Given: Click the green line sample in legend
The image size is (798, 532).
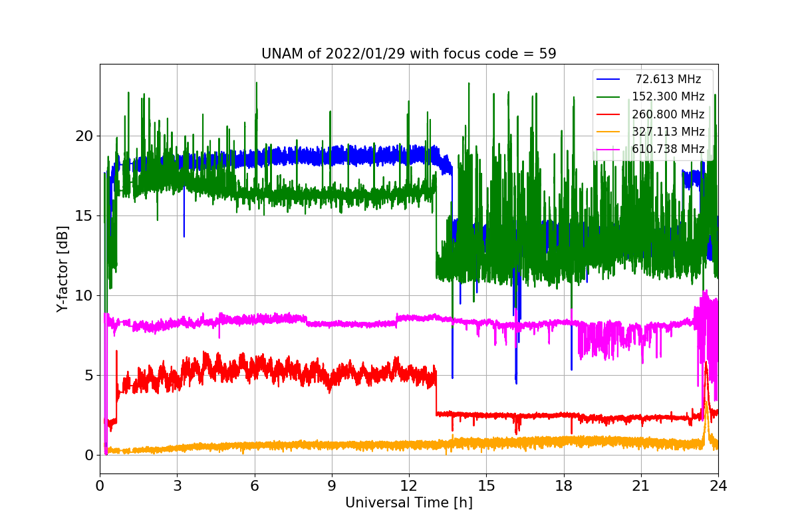Looking at the screenshot, I should point(608,97).
